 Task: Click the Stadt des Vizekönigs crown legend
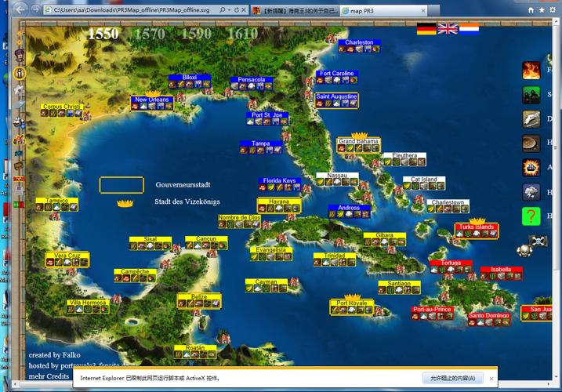[125, 203]
